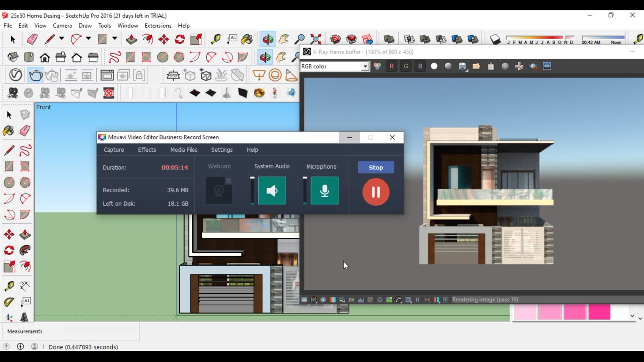
Task: Open image folder icon in frame buffer
Action: (x=476, y=66)
